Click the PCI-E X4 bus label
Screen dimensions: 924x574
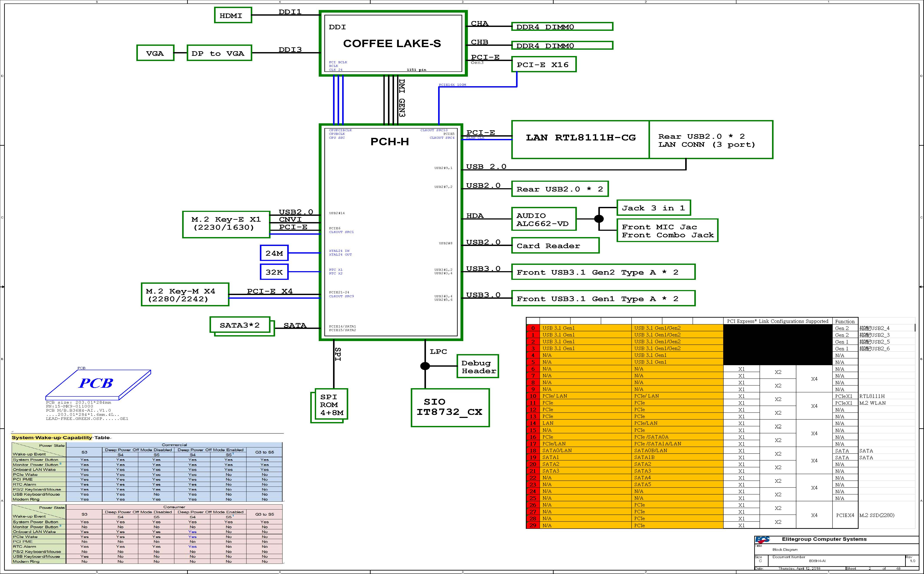click(269, 291)
